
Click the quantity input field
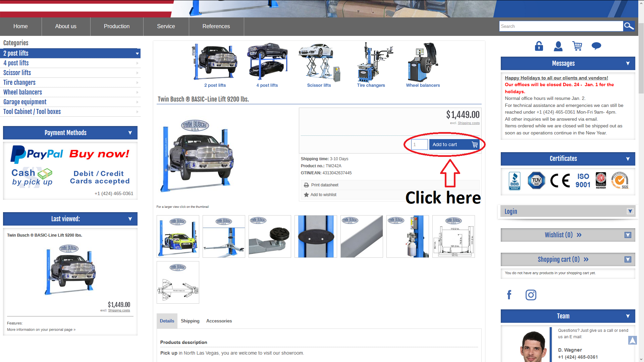[x=419, y=144]
